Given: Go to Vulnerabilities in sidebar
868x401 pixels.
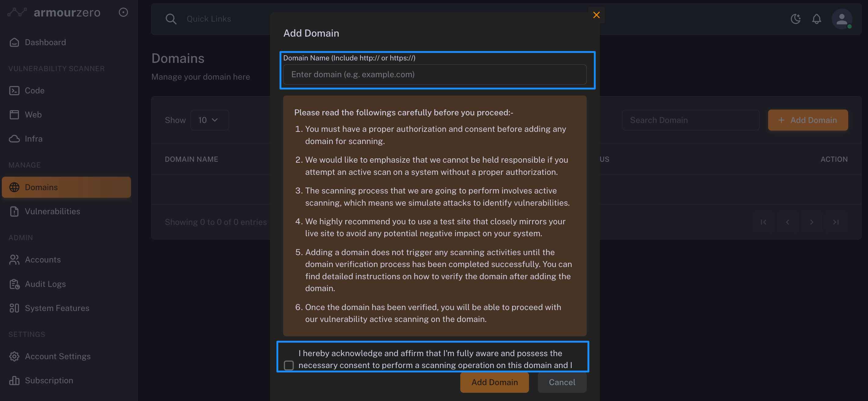Looking at the screenshot, I should pyautogui.click(x=52, y=211).
